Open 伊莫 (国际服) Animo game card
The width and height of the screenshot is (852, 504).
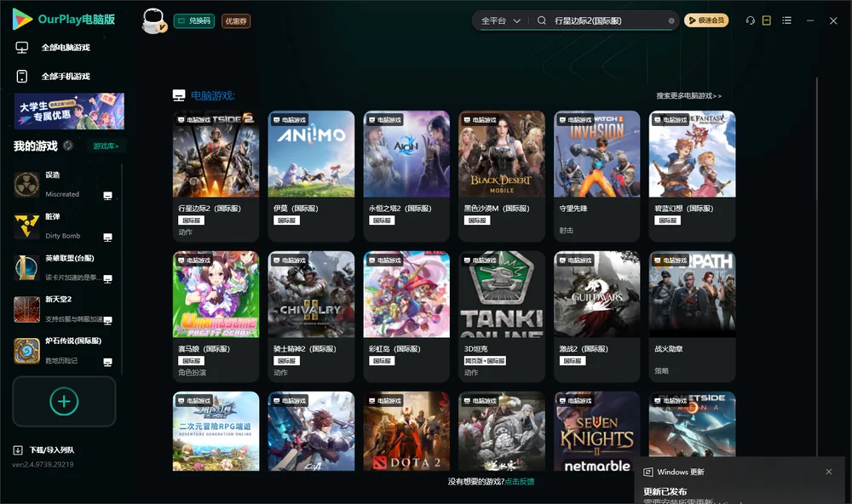tap(311, 176)
